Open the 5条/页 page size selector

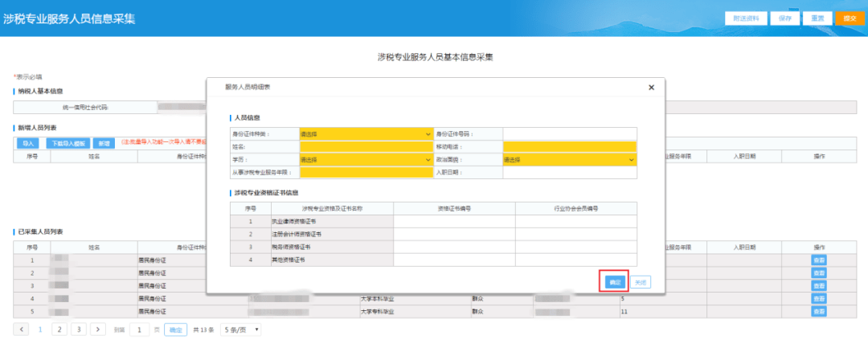coord(241,329)
